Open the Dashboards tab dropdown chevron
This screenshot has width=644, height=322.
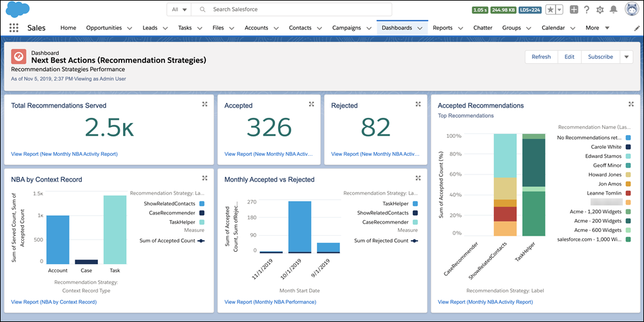[420, 28]
